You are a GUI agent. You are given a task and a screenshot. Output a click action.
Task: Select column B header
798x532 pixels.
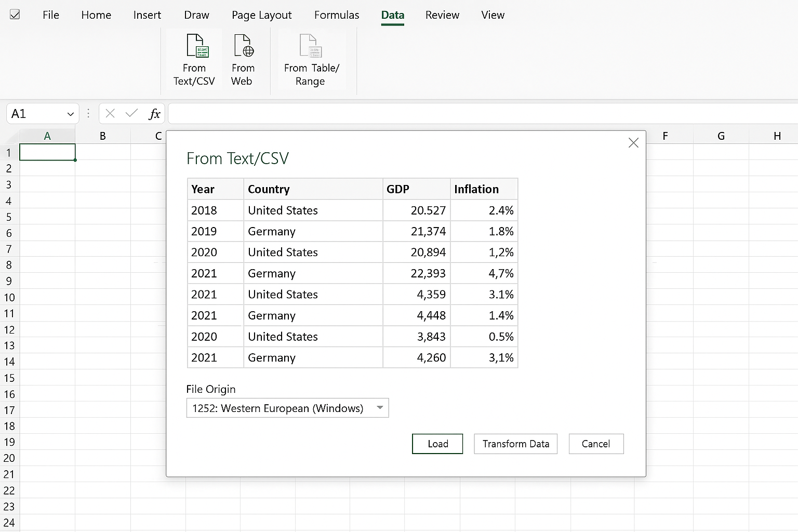[103, 136]
